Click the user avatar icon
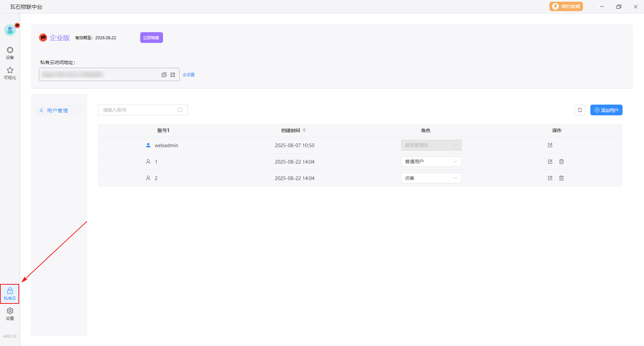The height and width of the screenshot is (346, 644). [10, 31]
